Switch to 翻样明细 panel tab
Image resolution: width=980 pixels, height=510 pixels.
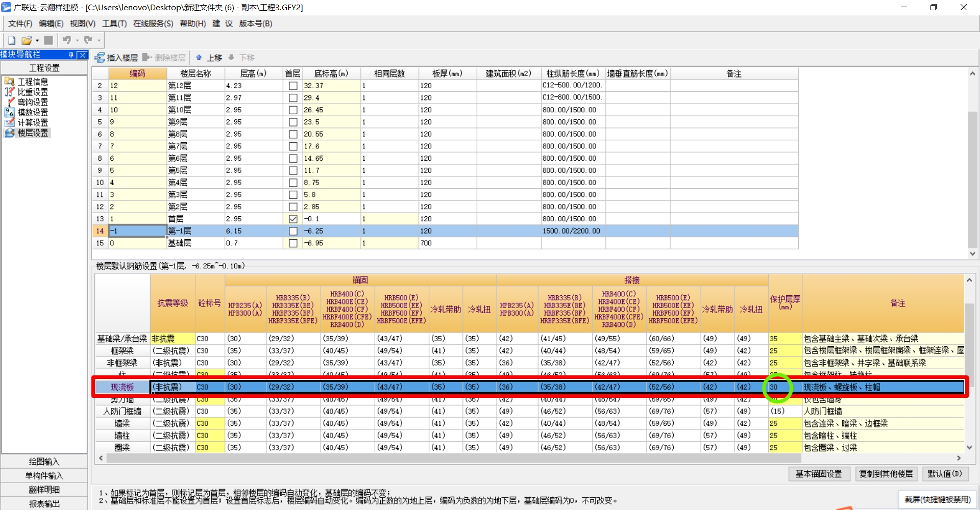pos(44,490)
